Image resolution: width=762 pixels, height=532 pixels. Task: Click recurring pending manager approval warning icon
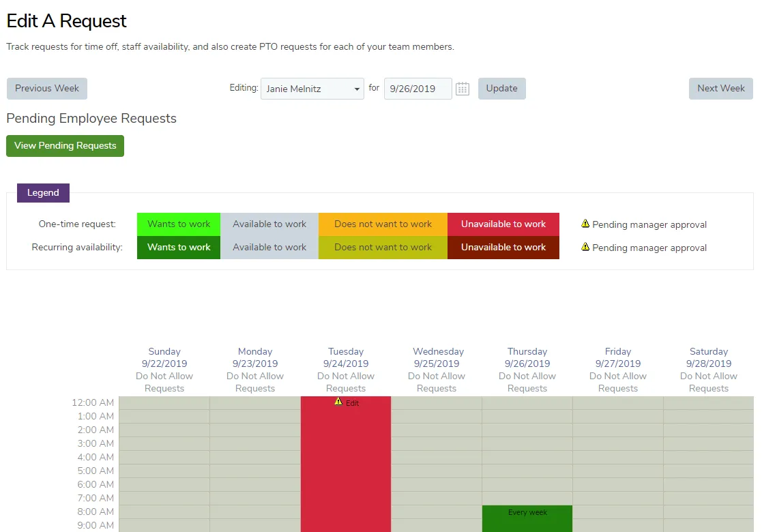click(585, 247)
